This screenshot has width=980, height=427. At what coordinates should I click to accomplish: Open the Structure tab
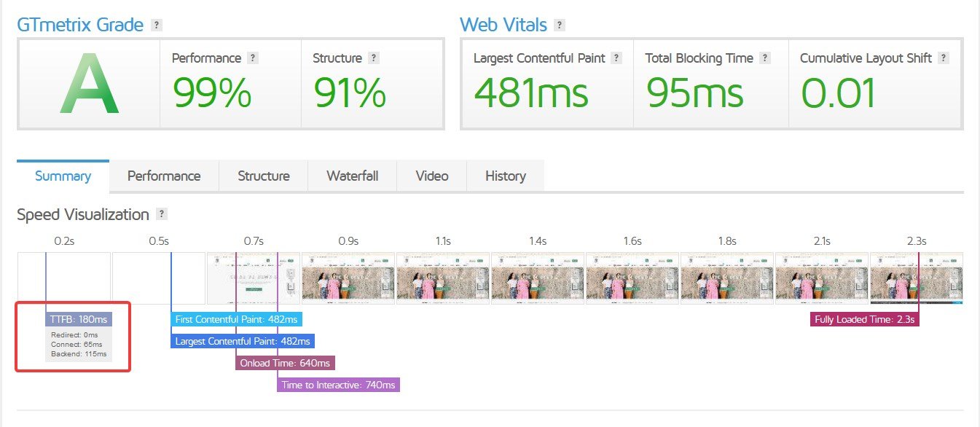pyautogui.click(x=264, y=176)
